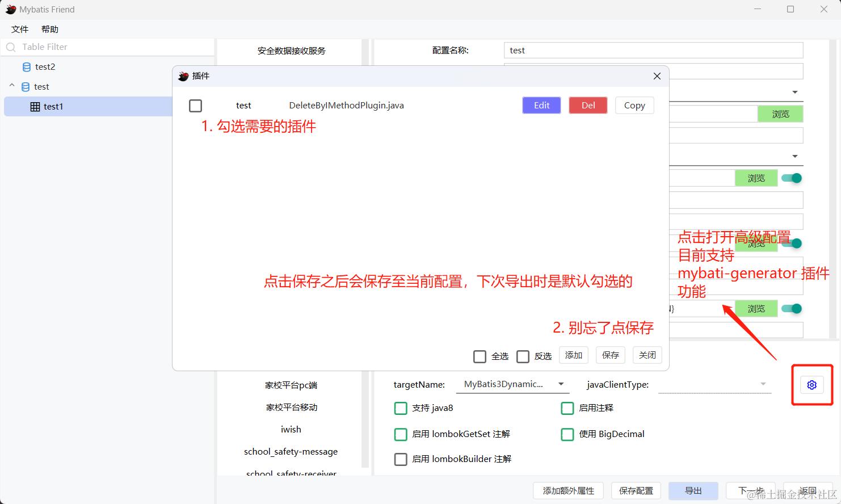
Task: Open the targetName dropdown showing MyBatis3Dynamic
Action: [x=561, y=384]
